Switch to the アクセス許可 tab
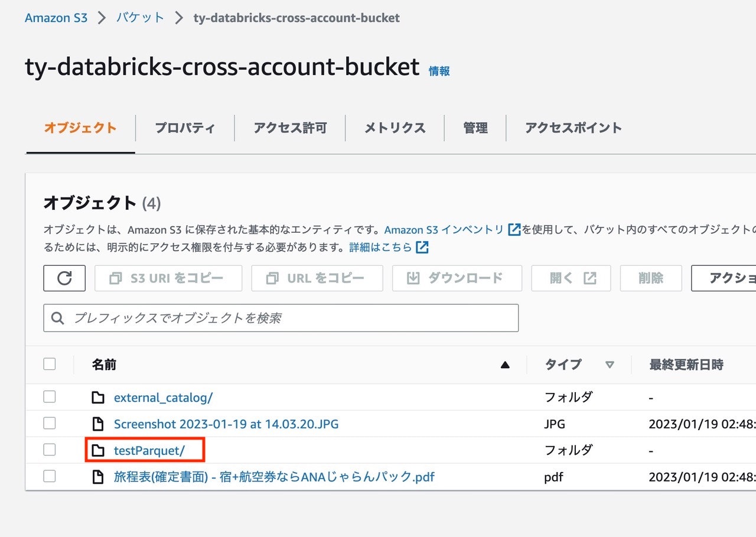 [x=289, y=128]
